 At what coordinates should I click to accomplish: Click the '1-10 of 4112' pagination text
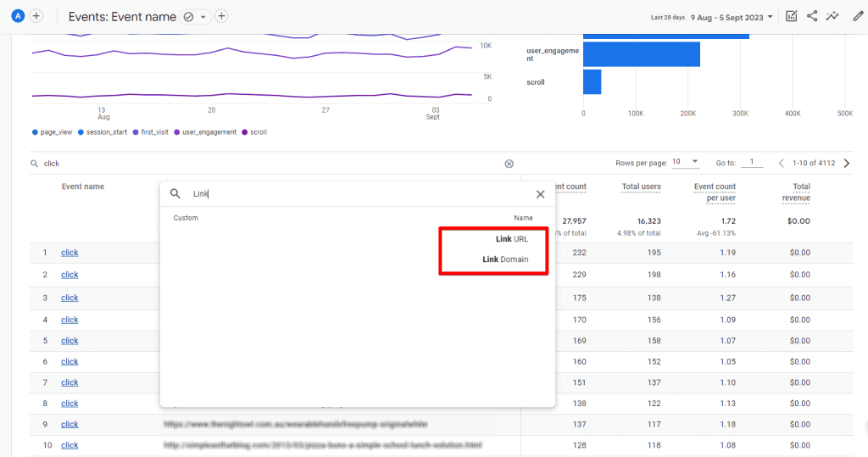(814, 163)
